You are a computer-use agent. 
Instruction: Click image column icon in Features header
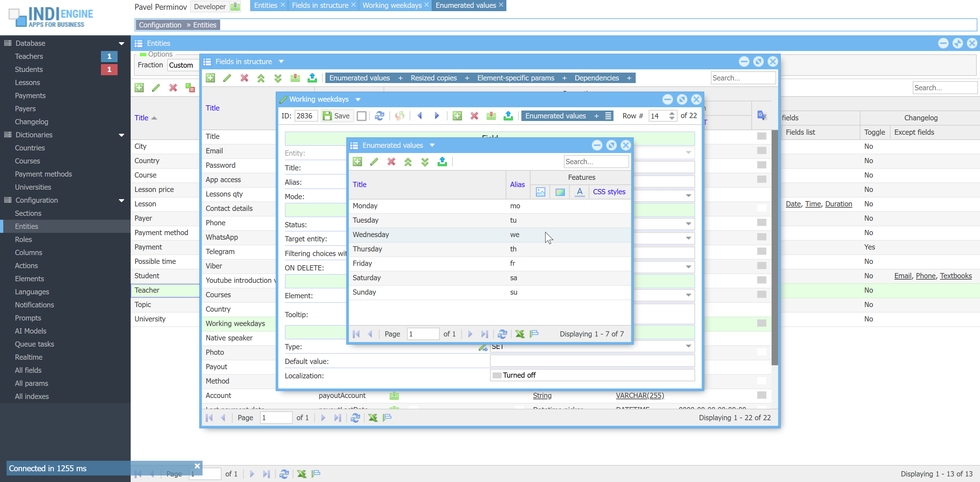[540, 192]
